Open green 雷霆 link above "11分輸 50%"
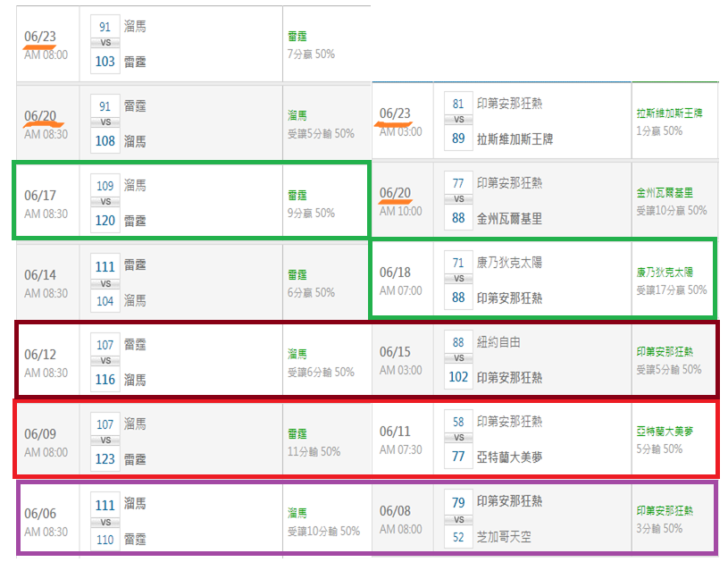 pos(297,434)
